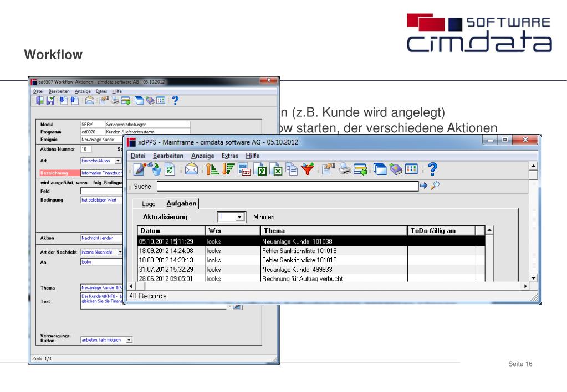Click the help question mark in Workflow-Aktionen toolbar

pos(175,100)
